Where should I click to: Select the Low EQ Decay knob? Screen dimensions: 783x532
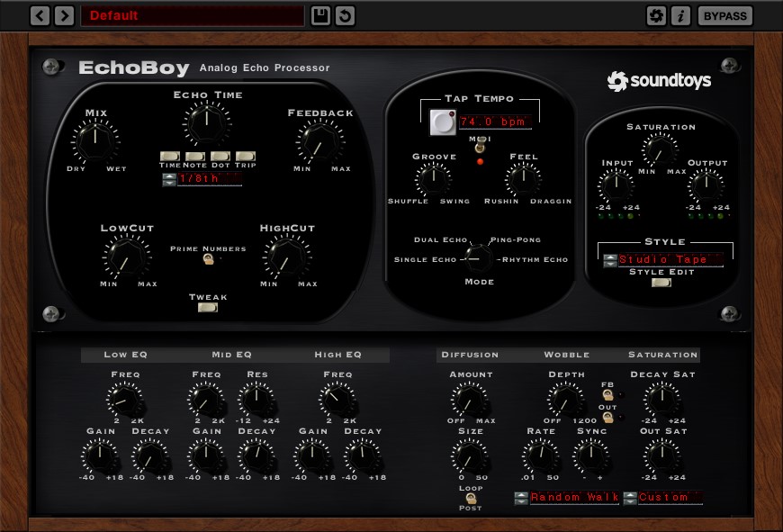coord(149,456)
